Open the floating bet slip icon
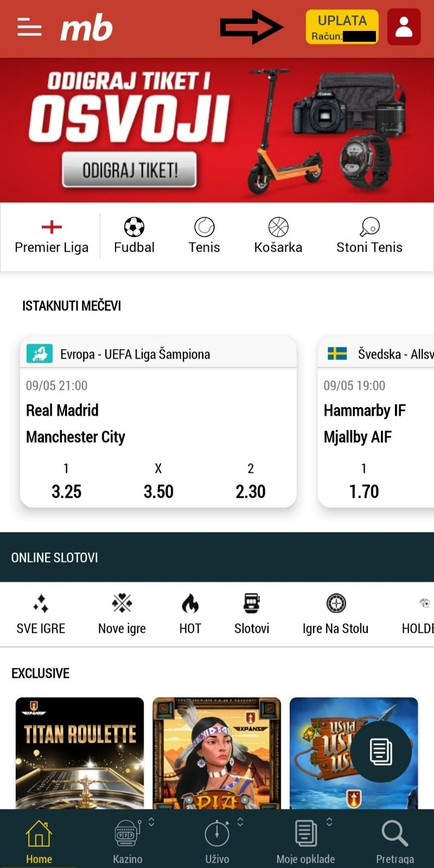Viewport: 434px width, 868px height. [x=381, y=751]
